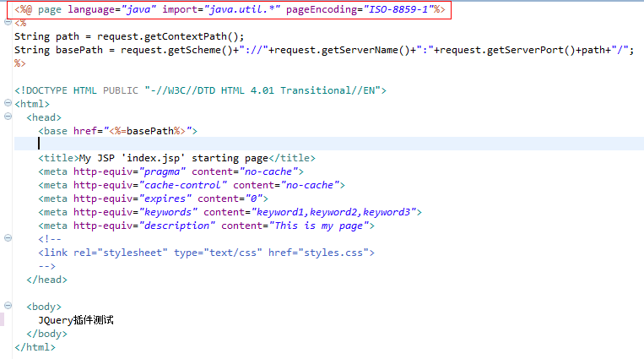644x359 pixels.
Task: Click the request.getServerName() call
Action: 342,50
